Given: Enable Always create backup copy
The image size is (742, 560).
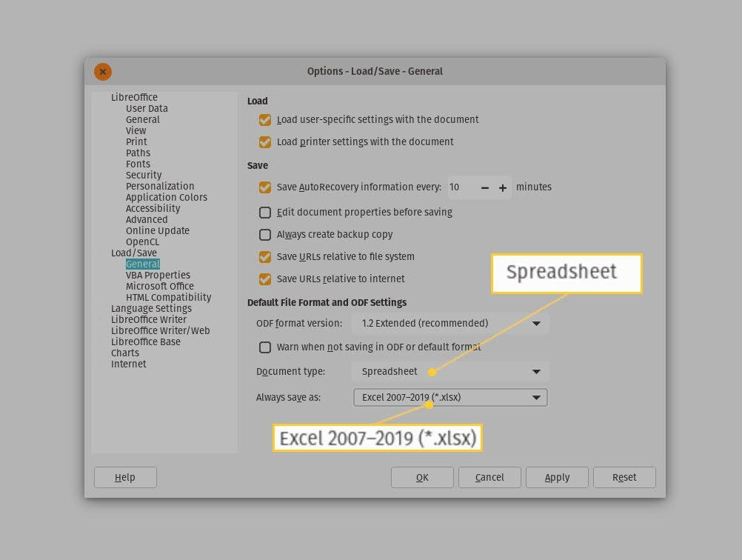Looking at the screenshot, I should [265, 235].
